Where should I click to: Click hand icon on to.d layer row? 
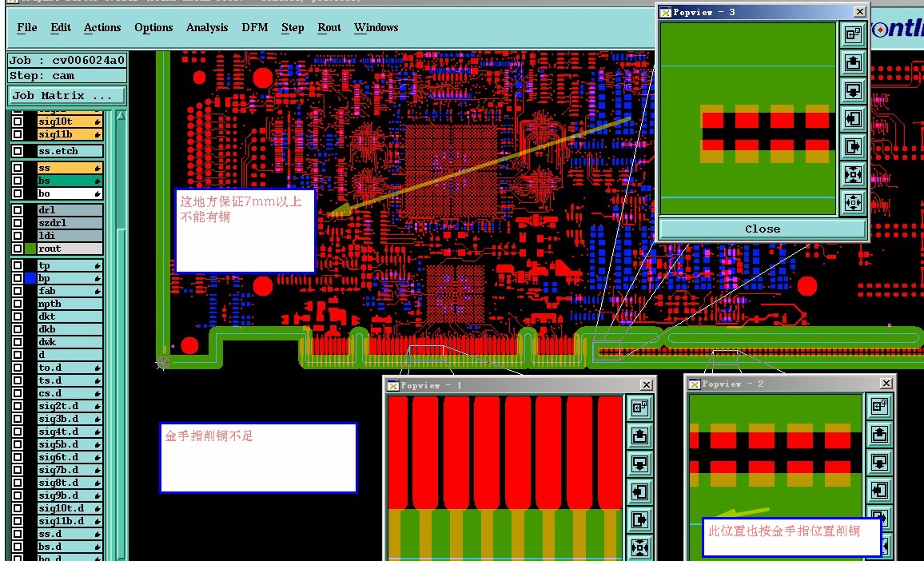98,368
